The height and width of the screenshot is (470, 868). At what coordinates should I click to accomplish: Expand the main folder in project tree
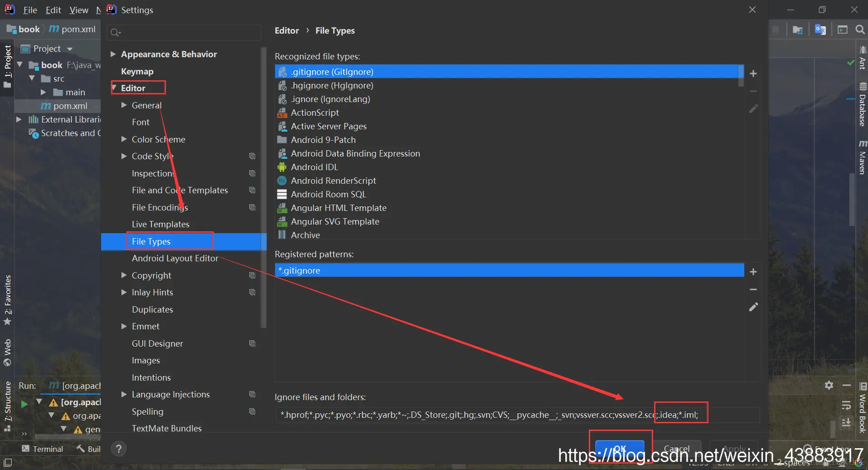pyautogui.click(x=44, y=92)
